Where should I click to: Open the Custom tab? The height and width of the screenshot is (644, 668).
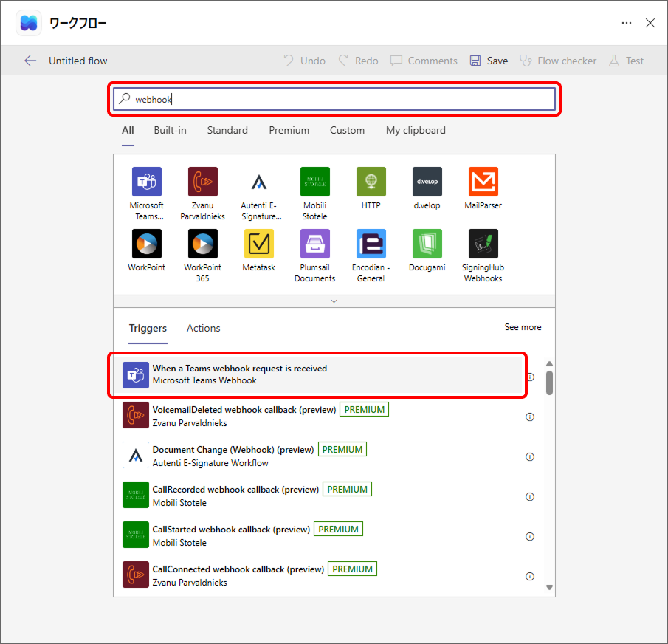click(x=347, y=131)
